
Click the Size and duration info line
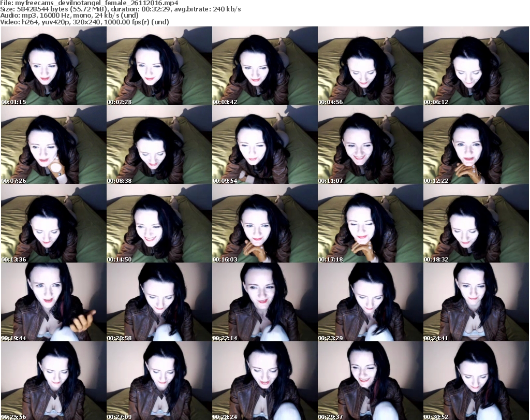[120, 9]
